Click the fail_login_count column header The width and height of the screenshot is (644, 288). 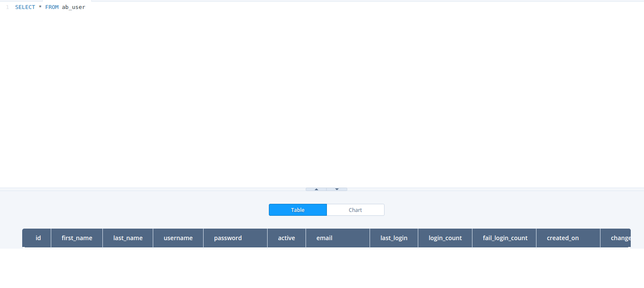tap(505, 238)
